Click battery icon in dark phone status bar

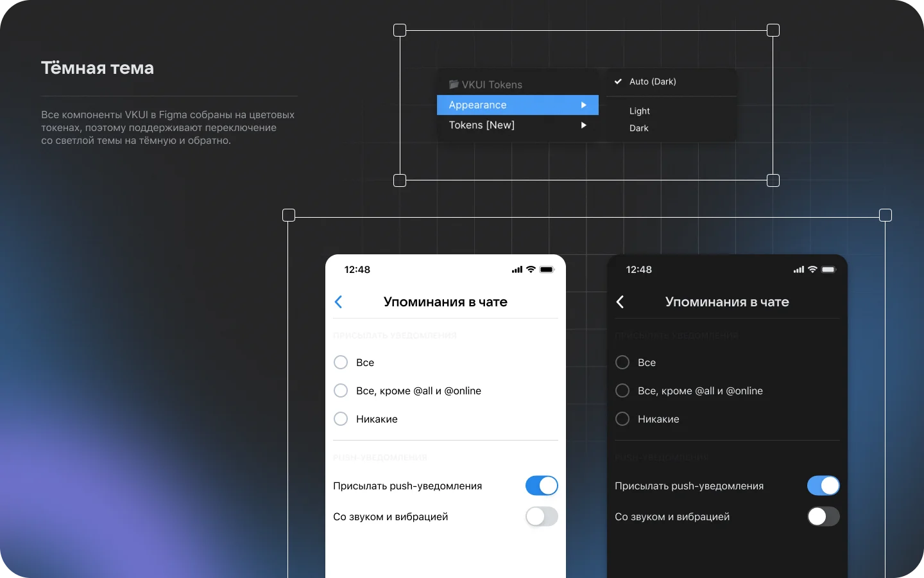point(828,270)
